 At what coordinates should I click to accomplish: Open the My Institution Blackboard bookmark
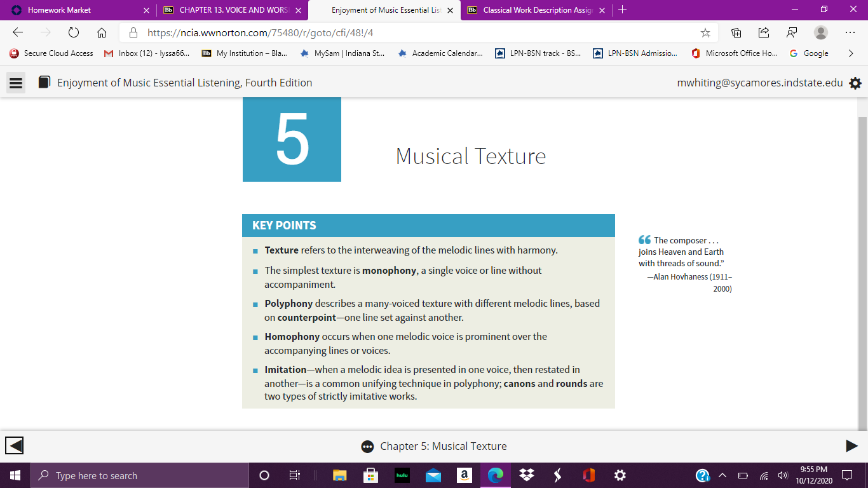245,53
